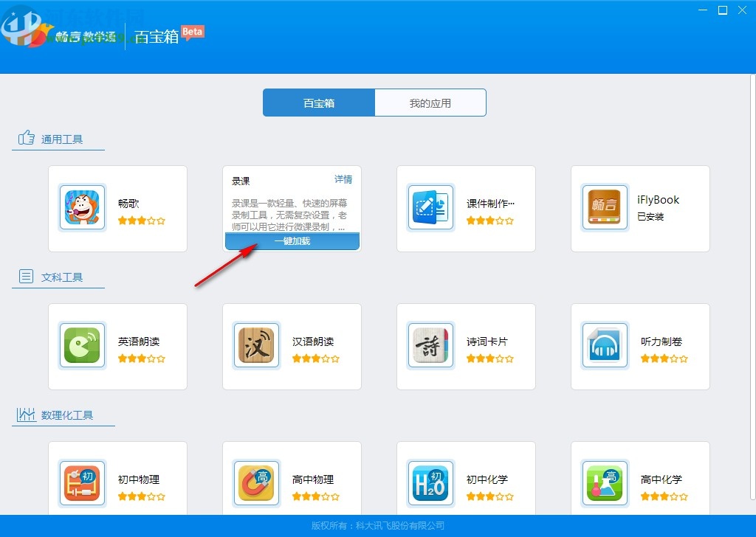
Task: Open the 高中物理 magnet app icon
Action: 256,484
